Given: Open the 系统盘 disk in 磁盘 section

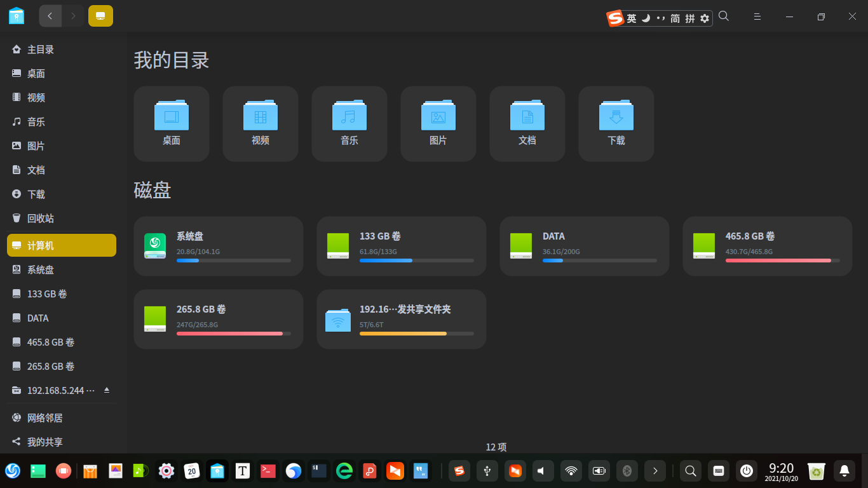Looking at the screenshot, I should (218, 247).
